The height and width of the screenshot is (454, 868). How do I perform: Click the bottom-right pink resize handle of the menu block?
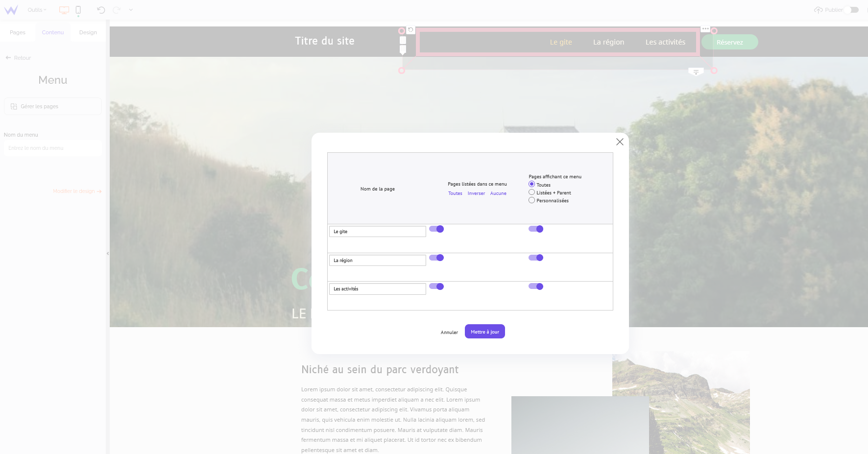[714, 71]
